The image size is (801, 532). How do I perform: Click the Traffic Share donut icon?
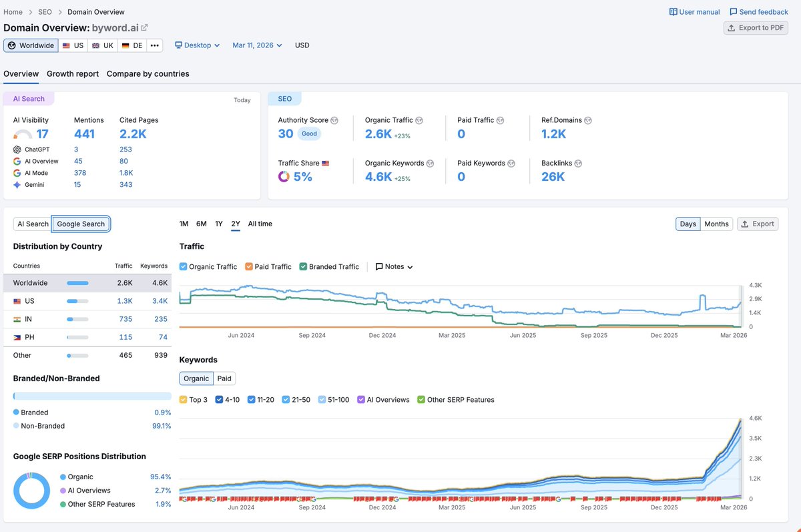284,177
